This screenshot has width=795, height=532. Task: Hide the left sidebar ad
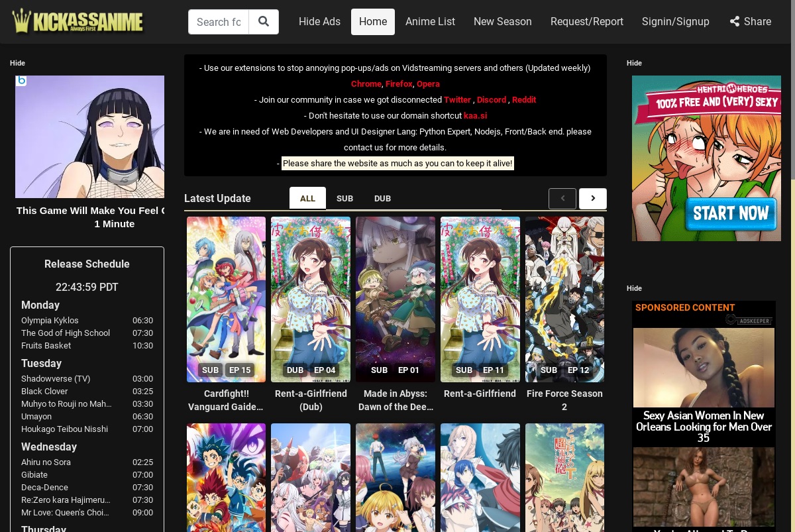tap(17, 63)
